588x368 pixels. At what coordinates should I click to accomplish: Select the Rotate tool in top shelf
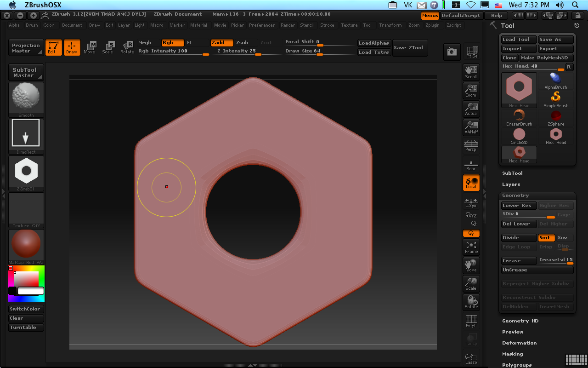[127, 47]
